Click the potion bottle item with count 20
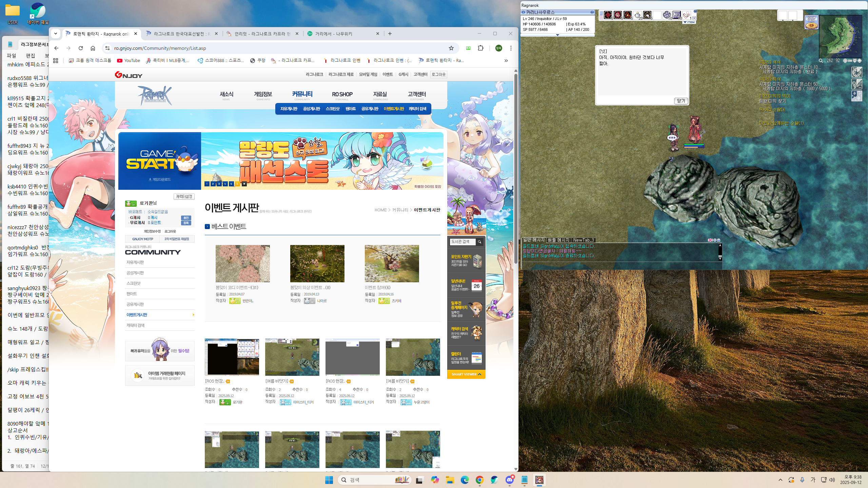The width and height of the screenshot is (868, 488). click(x=638, y=15)
